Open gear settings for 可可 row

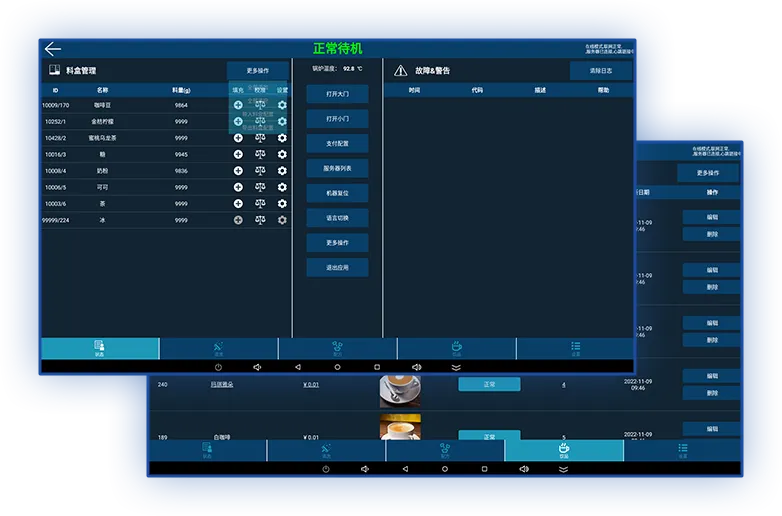coord(282,187)
